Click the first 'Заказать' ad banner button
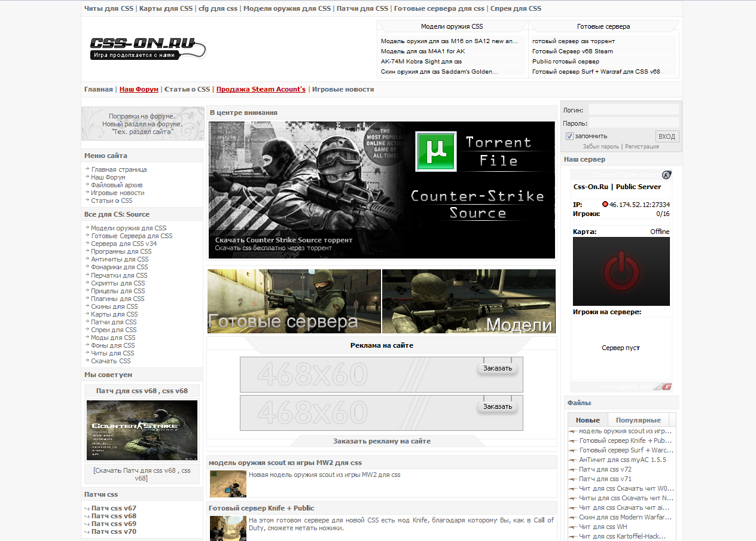Screen dimensions: 756x541 point(498,368)
